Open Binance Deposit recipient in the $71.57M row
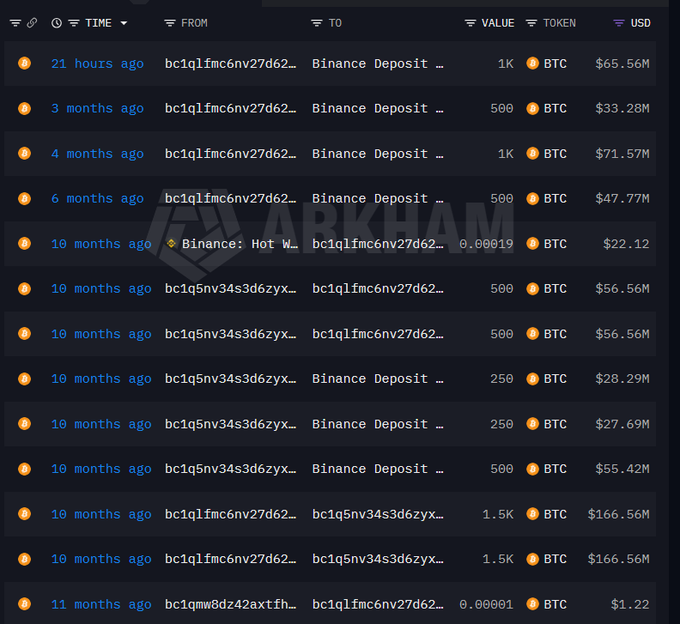This screenshot has width=680, height=624. [378, 154]
